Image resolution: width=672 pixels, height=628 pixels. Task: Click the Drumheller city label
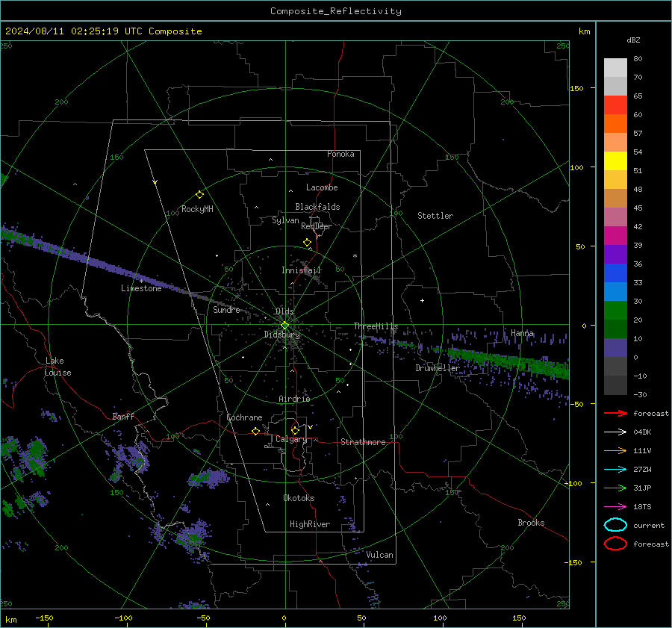[438, 368]
